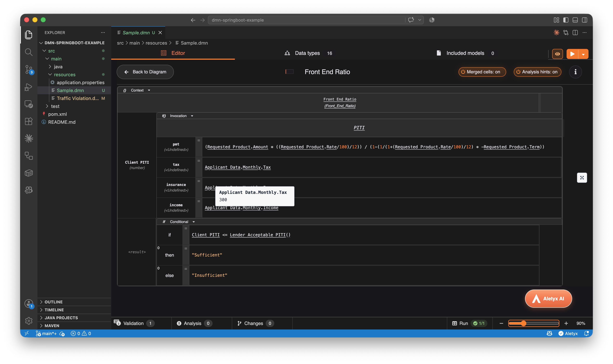This screenshot has width=613, height=364.
Task: Click Back to Diagram button
Action: click(x=145, y=72)
